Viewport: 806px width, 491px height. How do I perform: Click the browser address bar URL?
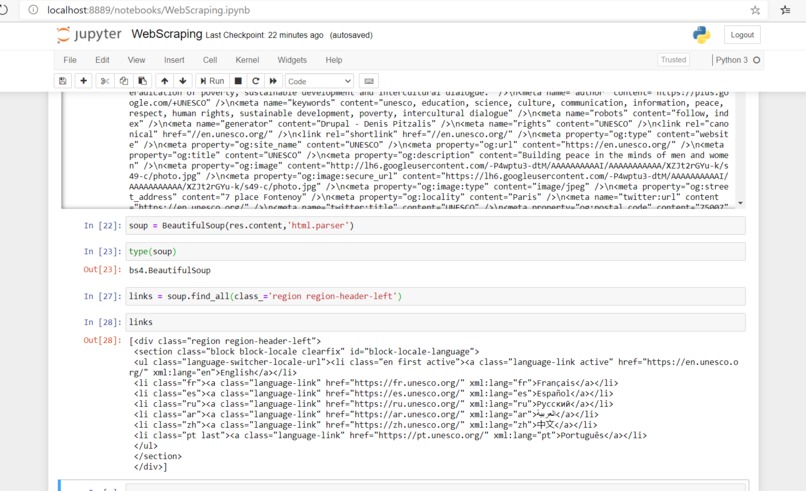coord(149,10)
